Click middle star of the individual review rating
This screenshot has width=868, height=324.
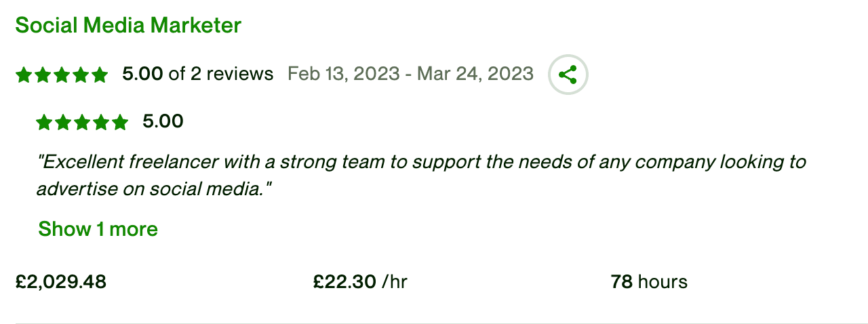pyautogui.click(x=82, y=123)
